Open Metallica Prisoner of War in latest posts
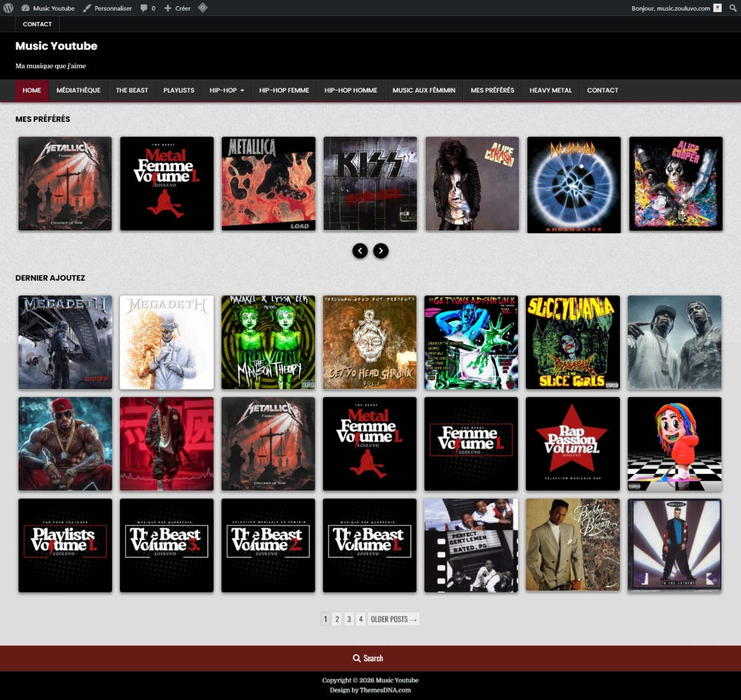This screenshot has height=700, width=741. (268, 444)
